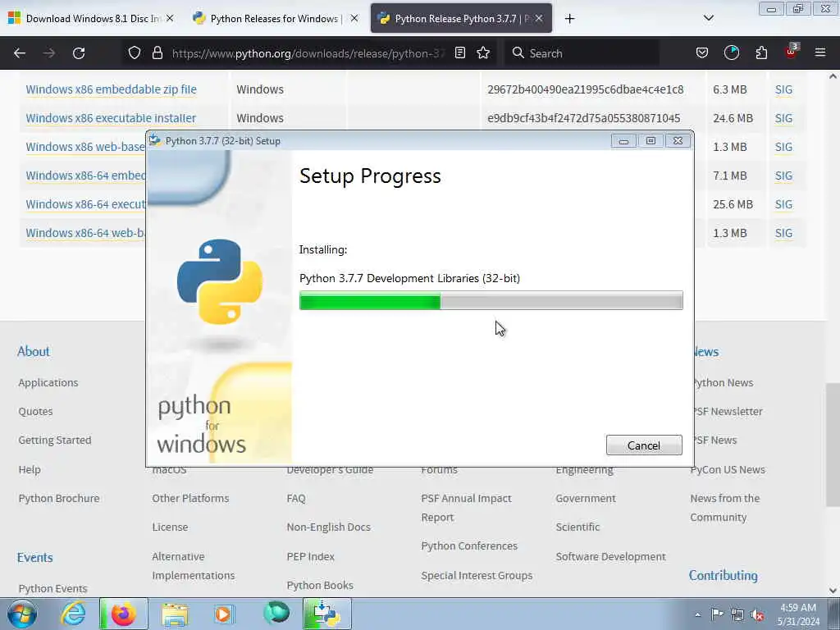Open the extensions puzzle icon
Screen dimensions: 840x630
click(761, 52)
